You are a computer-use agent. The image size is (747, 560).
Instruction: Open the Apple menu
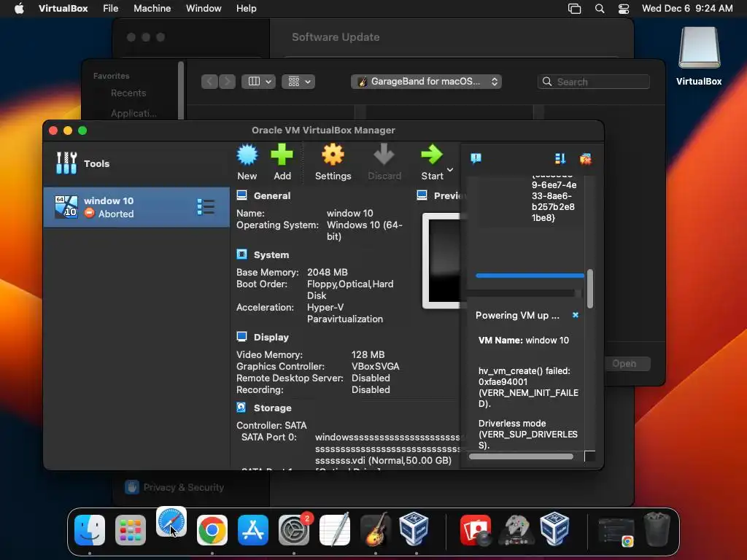pyautogui.click(x=19, y=8)
